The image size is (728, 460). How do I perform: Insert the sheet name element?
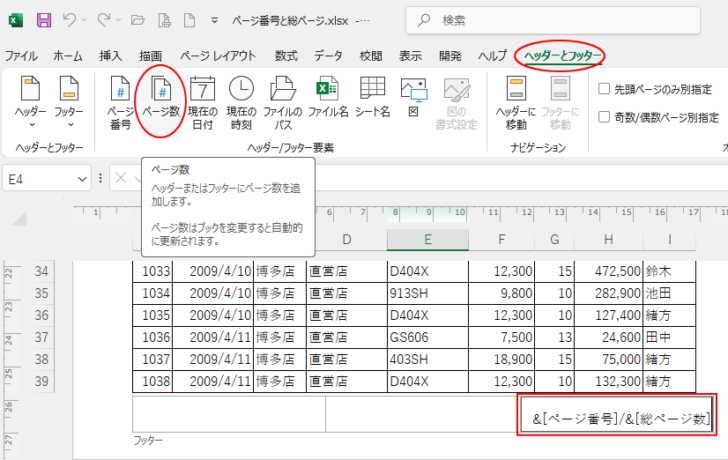click(372, 98)
